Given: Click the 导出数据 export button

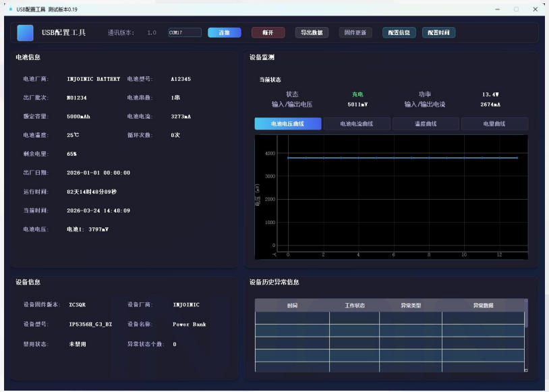Looking at the screenshot, I should coord(312,32).
